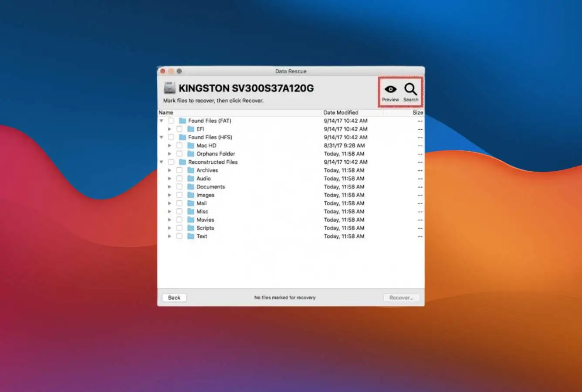Image resolution: width=582 pixels, height=392 pixels.
Task: Expand the EFI folder
Action: point(170,129)
